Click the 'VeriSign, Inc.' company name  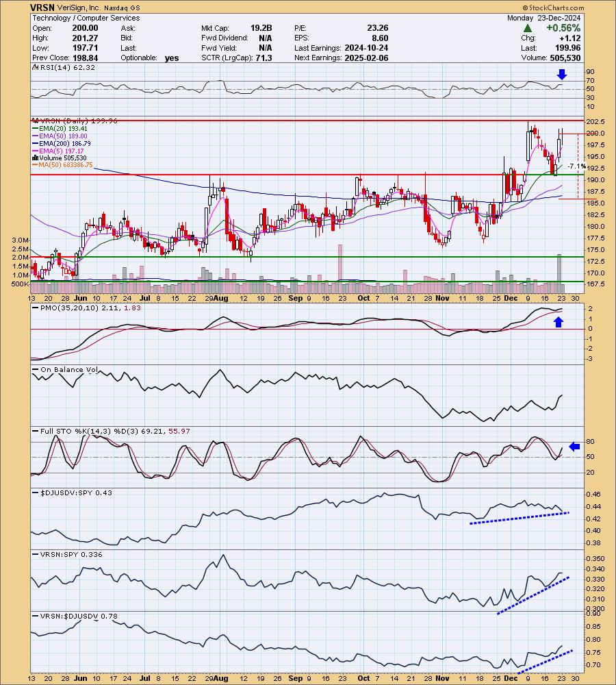pyautogui.click(x=79, y=8)
